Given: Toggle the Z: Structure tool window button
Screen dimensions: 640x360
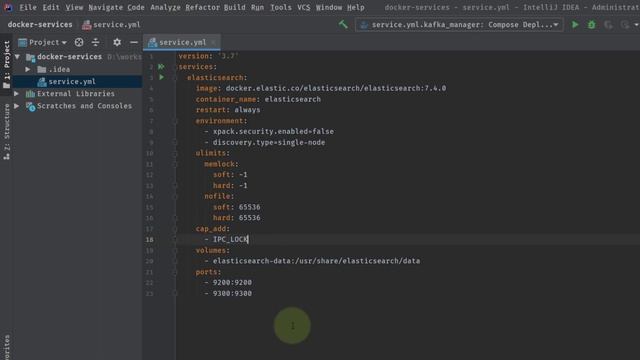Looking at the screenshot, I should (7, 131).
